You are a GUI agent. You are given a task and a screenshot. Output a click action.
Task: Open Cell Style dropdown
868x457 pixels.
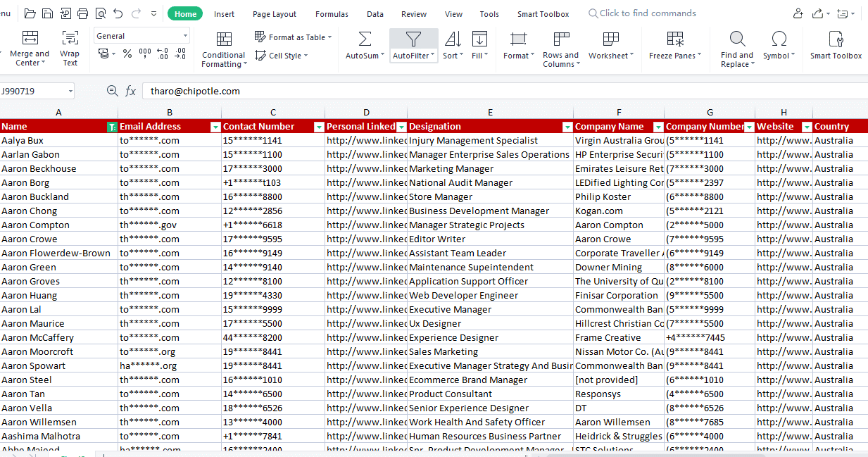pyautogui.click(x=282, y=56)
